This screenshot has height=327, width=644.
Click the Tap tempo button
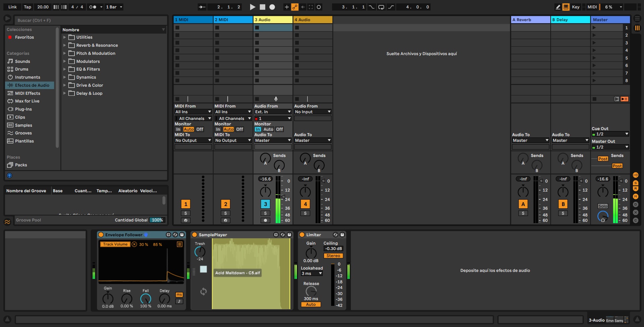[28, 7]
